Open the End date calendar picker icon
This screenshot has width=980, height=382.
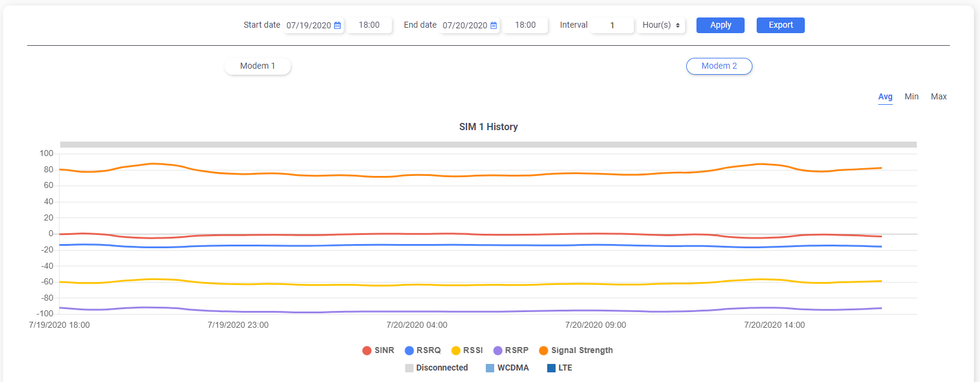(x=494, y=25)
